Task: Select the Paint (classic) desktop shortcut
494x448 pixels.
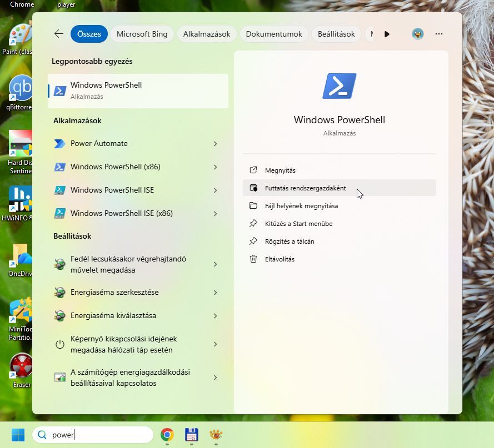Action: coord(17,38)
